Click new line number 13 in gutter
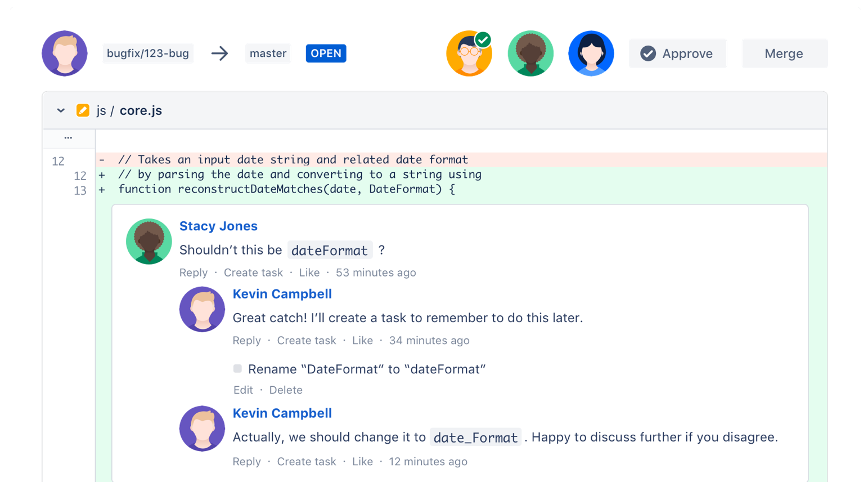 (80, 191)
